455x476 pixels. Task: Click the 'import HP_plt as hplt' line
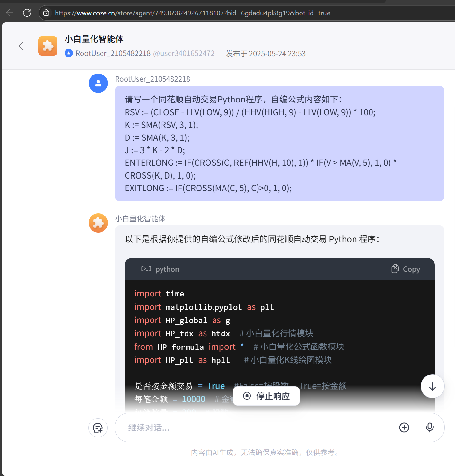point(182,360)
